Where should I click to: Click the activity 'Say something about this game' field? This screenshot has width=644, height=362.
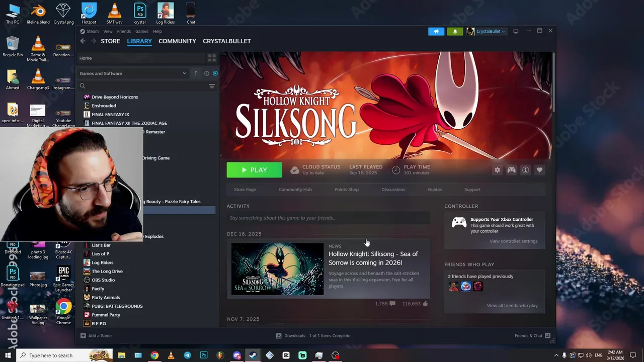pos(329,218)
